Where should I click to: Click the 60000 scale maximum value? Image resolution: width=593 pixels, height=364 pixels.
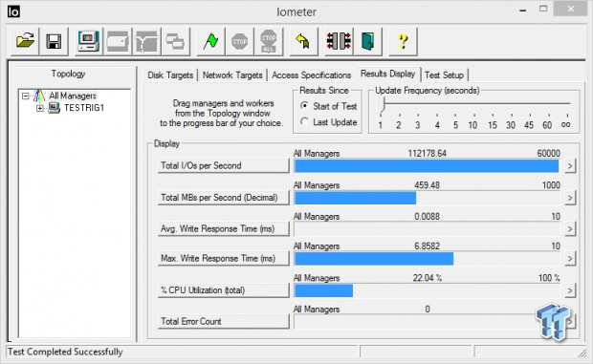tap(548, 153)
